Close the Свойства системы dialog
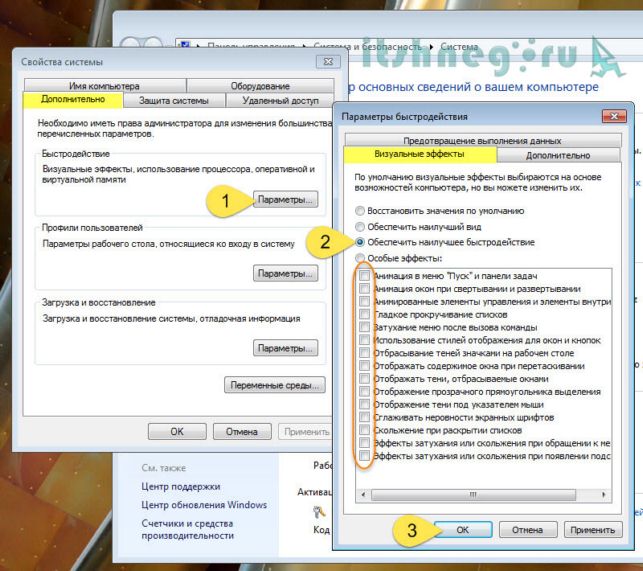 pos(328,62)
